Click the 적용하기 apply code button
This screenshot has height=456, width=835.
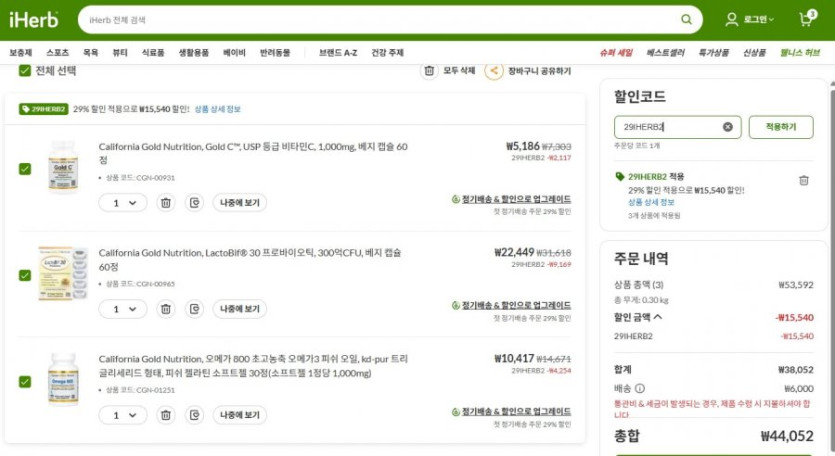click(780, 127)
